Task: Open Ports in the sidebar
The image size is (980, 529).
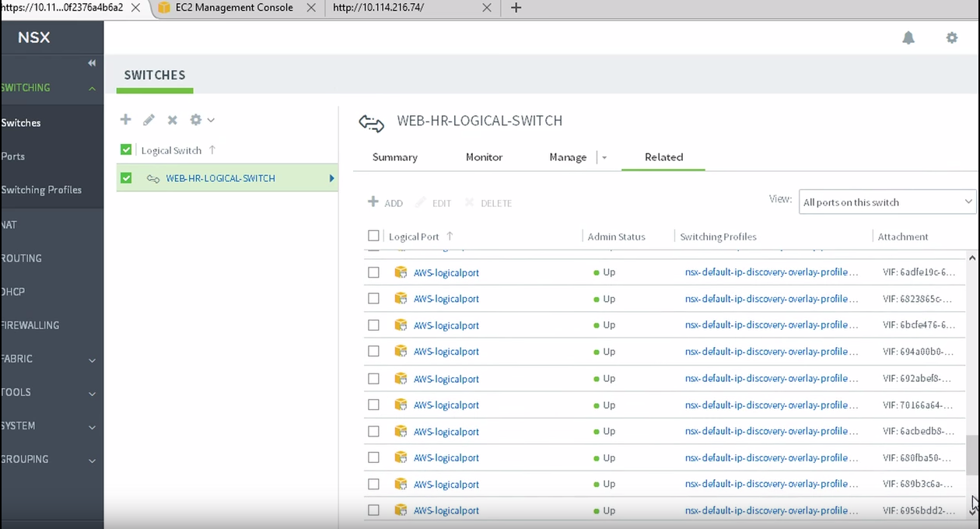Action: [13, 156]
